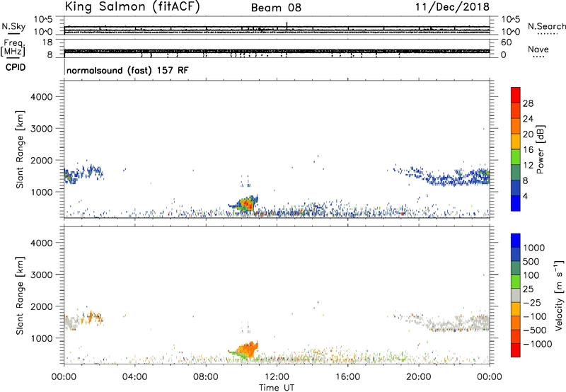
Task: Click the N.Search legend label
Action: click(x=546, y=26)
